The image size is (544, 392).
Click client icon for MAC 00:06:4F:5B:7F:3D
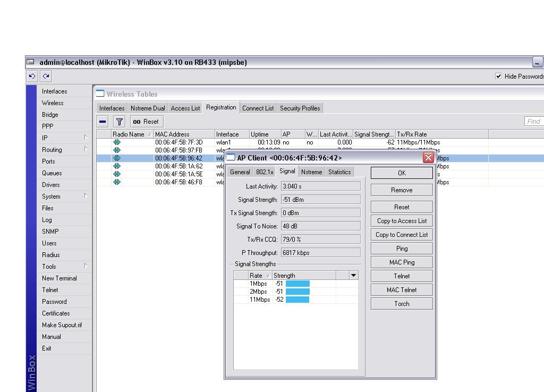(x=117, y=142)
